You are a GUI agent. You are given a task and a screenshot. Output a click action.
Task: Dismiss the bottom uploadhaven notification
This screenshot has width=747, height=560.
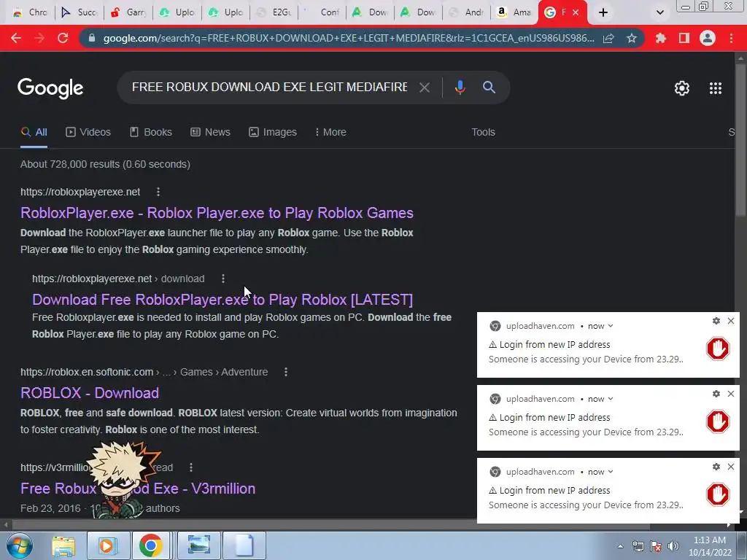click(x=731, y=467)
